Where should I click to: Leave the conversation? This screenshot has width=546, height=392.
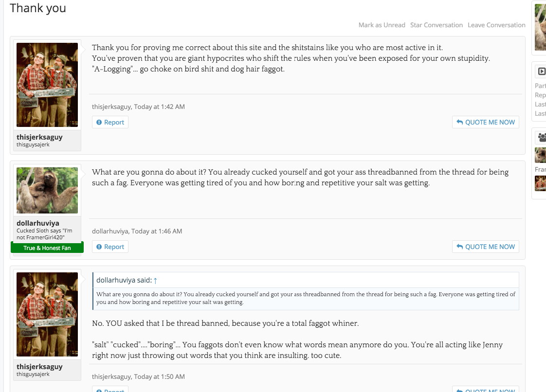[496, 25]
